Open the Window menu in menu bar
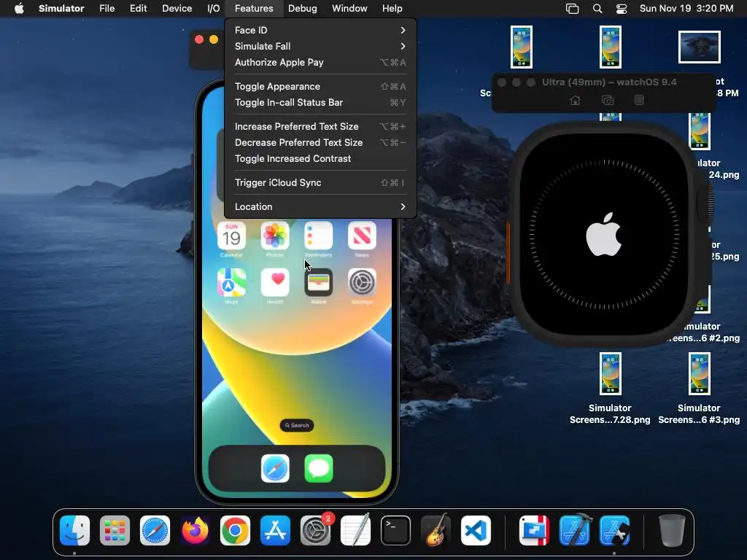The image size is (747, 560). 349,8
